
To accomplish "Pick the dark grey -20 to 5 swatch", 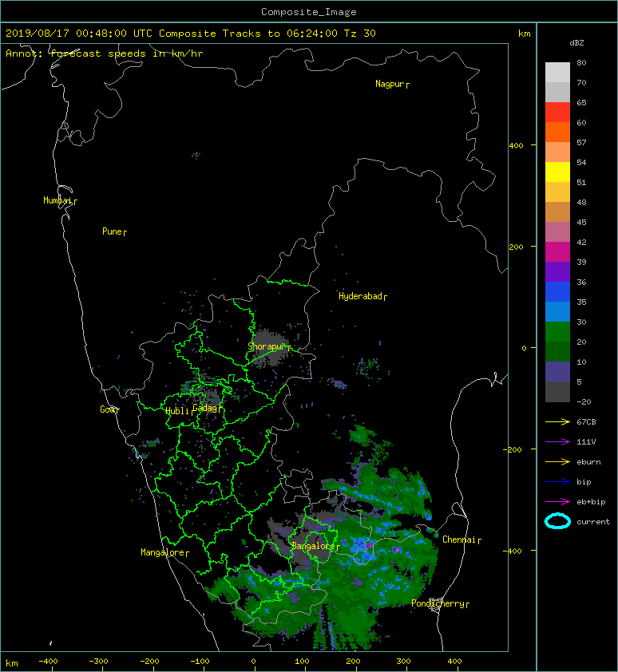I will pos(557,392).
